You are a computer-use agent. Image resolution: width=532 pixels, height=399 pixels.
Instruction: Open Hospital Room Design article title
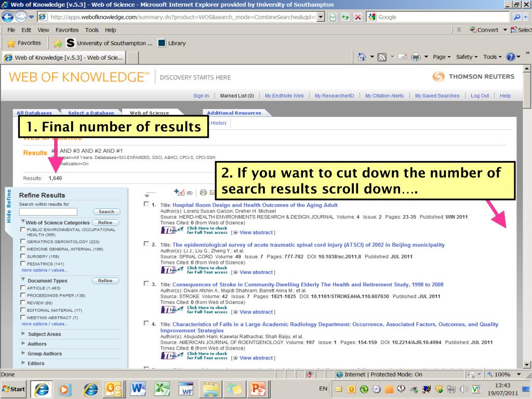click(x=255, y=205)
